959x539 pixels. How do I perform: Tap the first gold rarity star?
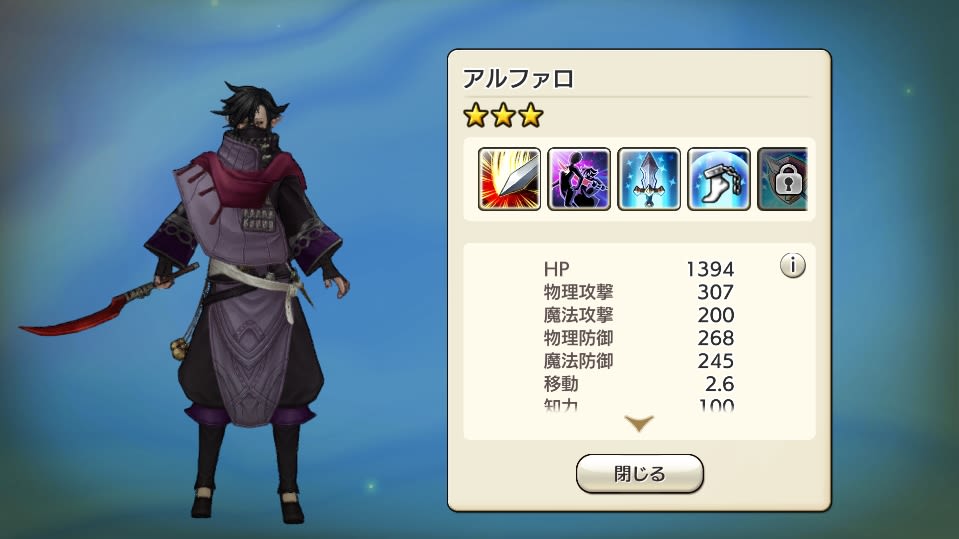pyautogui.click(x=476, y=115)
